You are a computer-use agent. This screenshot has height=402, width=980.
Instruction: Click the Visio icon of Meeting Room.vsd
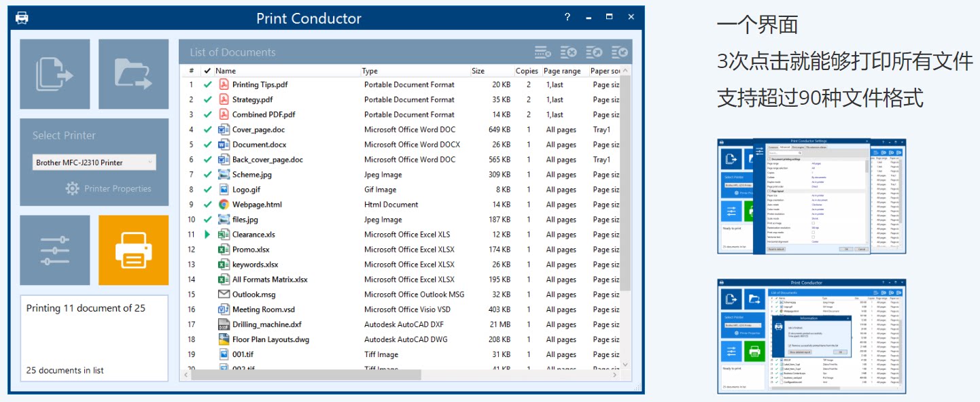(x=224, y=309)
